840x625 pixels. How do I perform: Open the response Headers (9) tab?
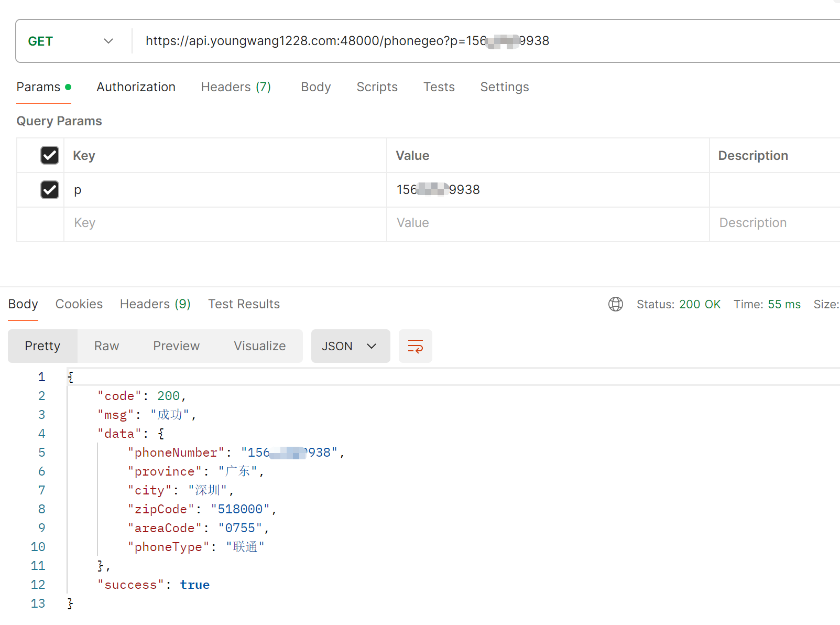(x=155, y=304)
